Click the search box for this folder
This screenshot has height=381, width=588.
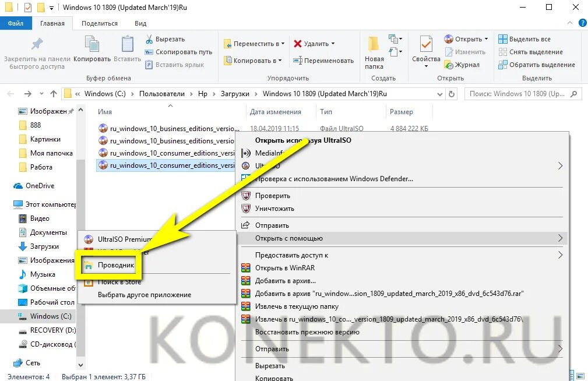click(523, 94)
